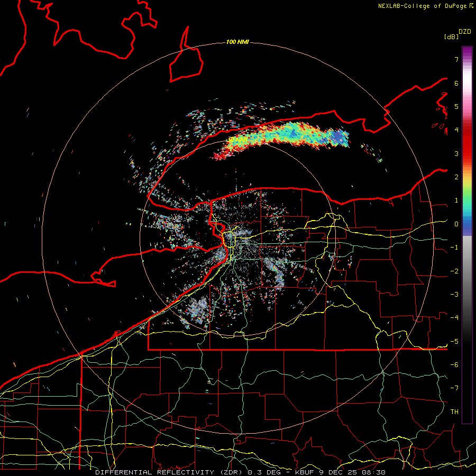Select the 7 value on the legend
Image resolution: width=476 pixels, height=476 pixels.
click(456, 59)
